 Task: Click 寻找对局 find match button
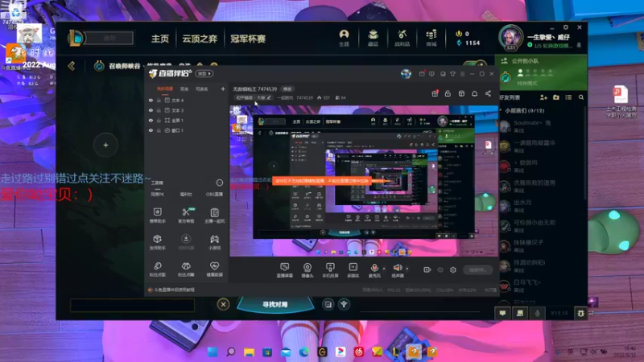(275, 305)
